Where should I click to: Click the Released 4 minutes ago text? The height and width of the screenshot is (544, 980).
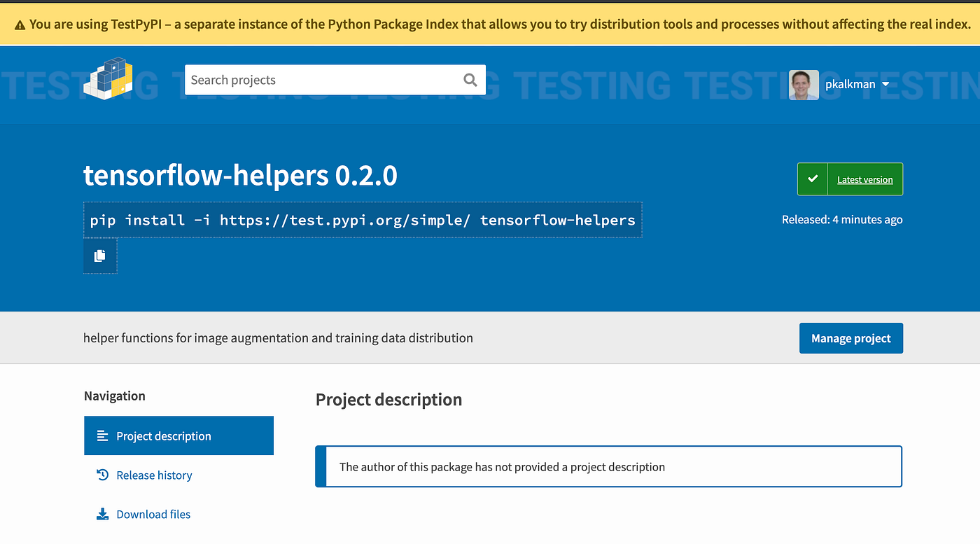click(x=842, y=219)
